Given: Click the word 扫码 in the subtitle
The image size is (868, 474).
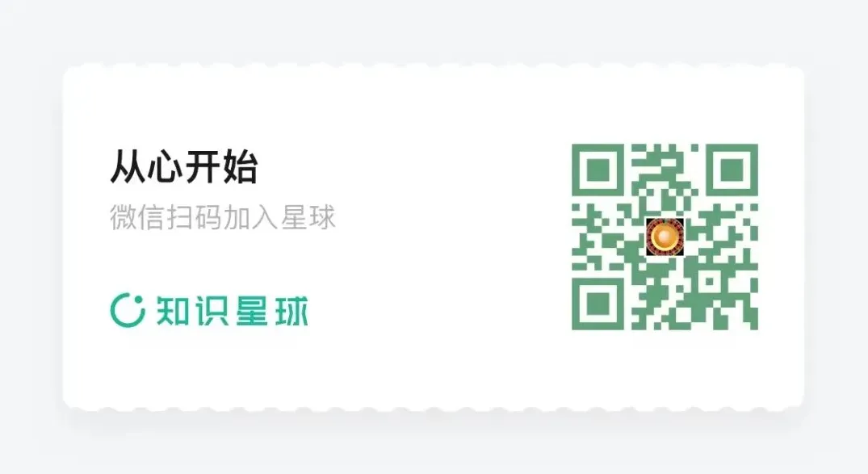Looking at the screenshot, I should 195,216.
